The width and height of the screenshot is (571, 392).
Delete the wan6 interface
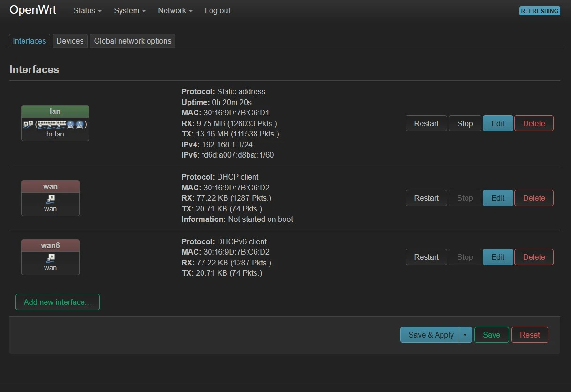tap(534, 257)
